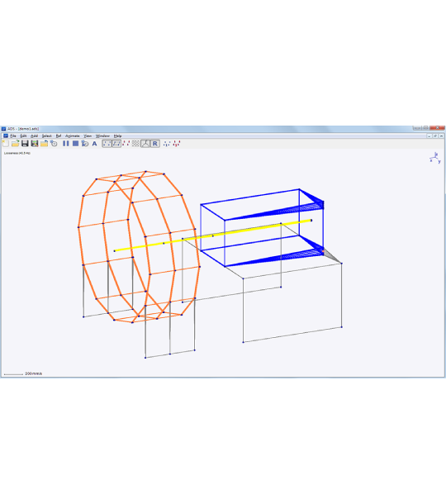Image resolution: width=446 pixels, height=504 pixels.
Task: Open the Help menu
Action: coord(117,136)
